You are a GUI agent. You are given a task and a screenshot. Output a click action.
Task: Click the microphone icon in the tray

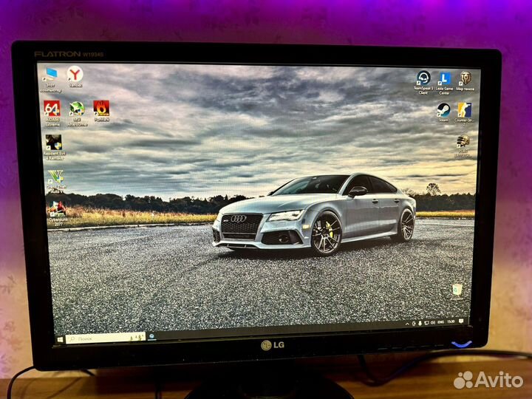420,323
